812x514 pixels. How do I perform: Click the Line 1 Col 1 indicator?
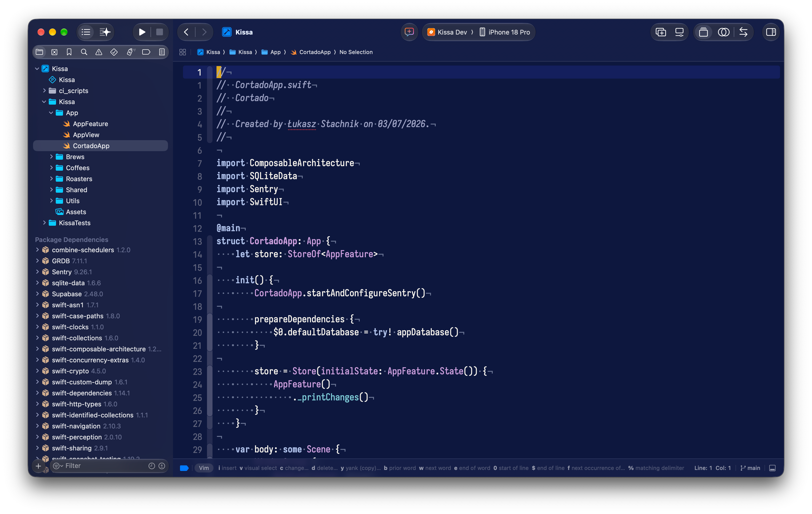tap(712, 468)
